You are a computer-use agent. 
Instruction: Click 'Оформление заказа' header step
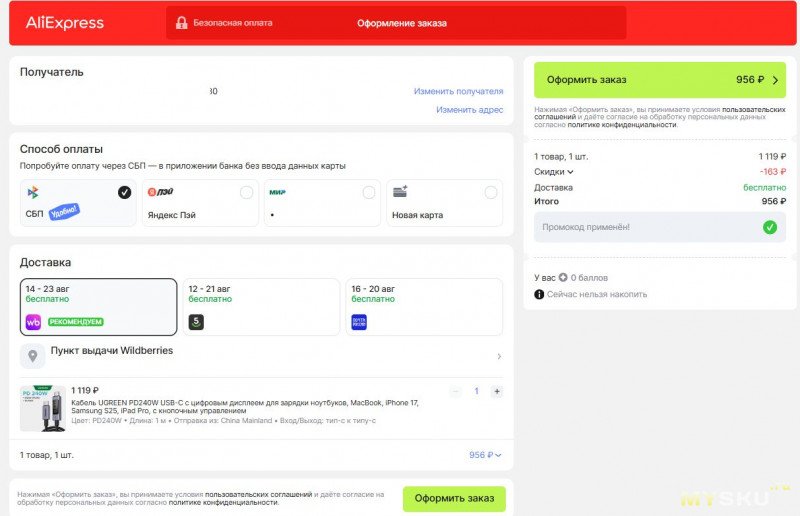coord(402,23)
